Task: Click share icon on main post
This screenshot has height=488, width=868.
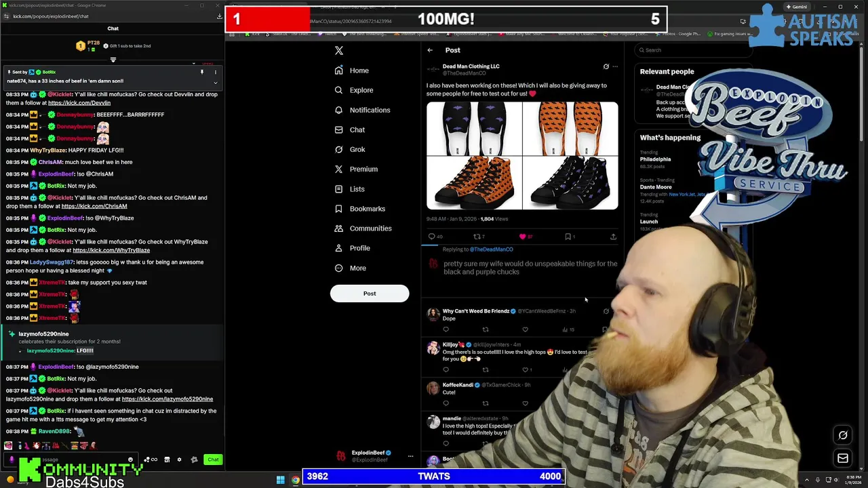Action: tap(613, 237)
